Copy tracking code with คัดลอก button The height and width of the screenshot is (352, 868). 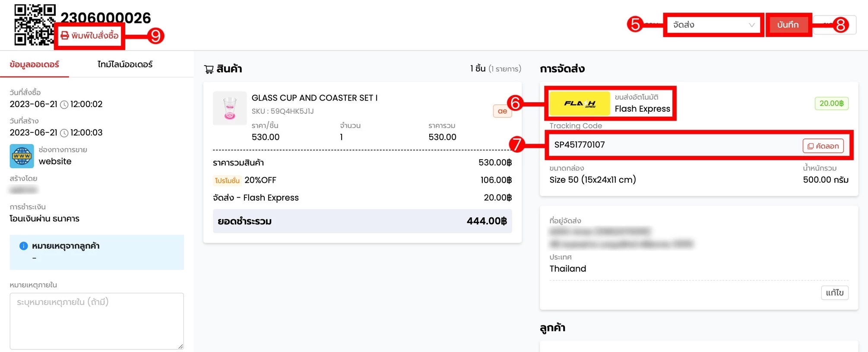tap(823, 146)
